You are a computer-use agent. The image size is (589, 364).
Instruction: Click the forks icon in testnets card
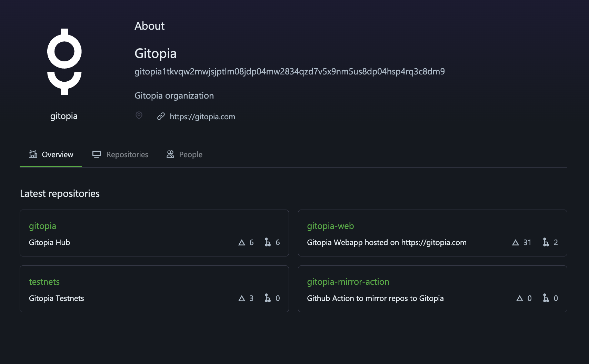coord(268,298)
